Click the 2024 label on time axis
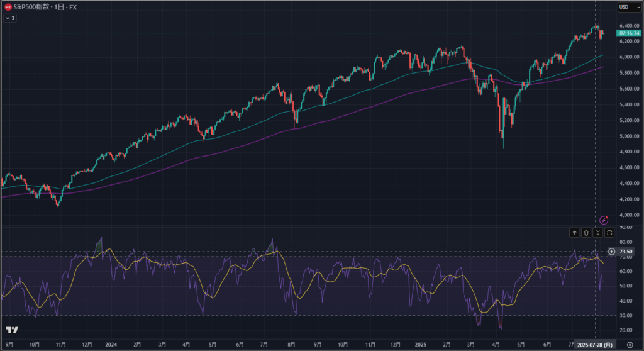 (x=111, y=345)
